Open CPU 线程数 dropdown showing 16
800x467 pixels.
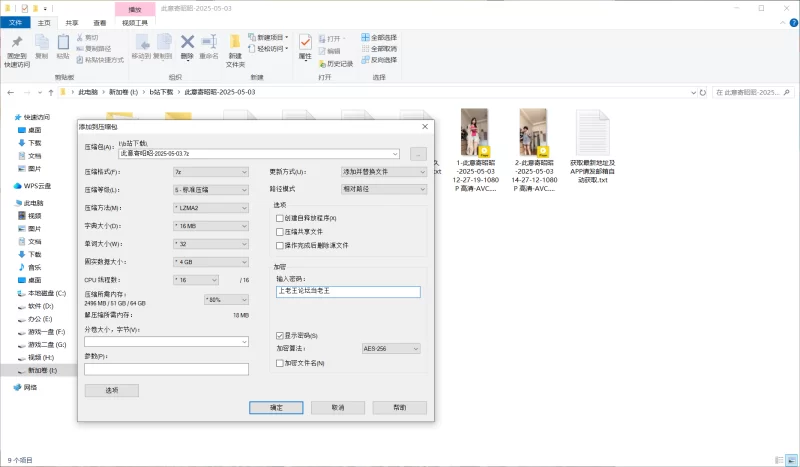(196, 280)
